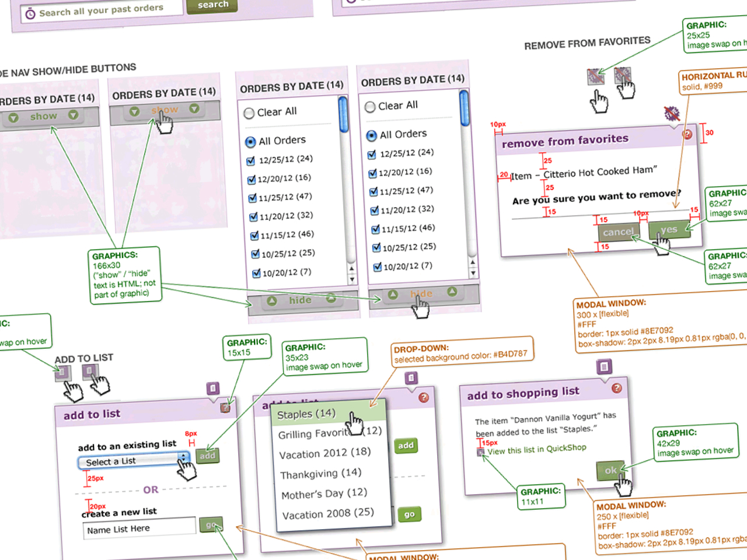Click the close icon on add to list modal
This screenshot has height=560, width=747.
225,408
